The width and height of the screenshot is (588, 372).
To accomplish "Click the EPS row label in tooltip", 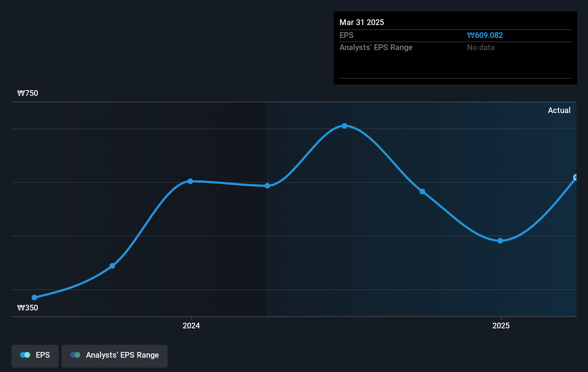I will [x=346, y=35].
